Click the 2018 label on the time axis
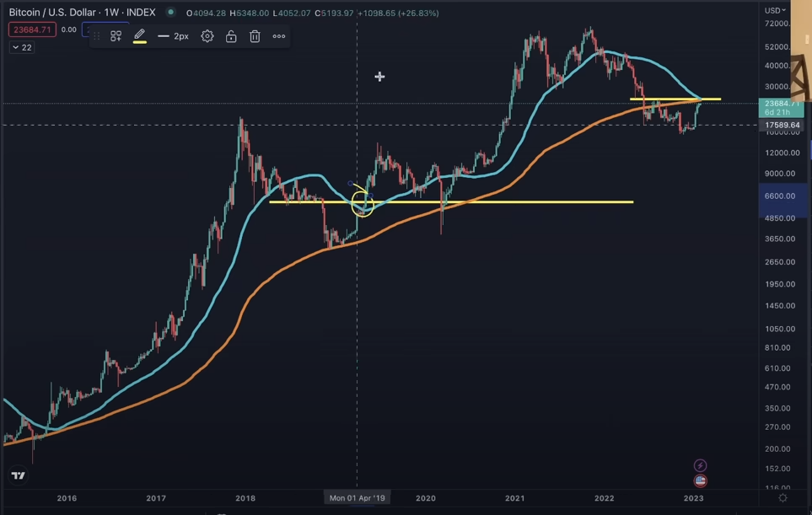Viewport: 812px width, 515px height. click(245, 498)
